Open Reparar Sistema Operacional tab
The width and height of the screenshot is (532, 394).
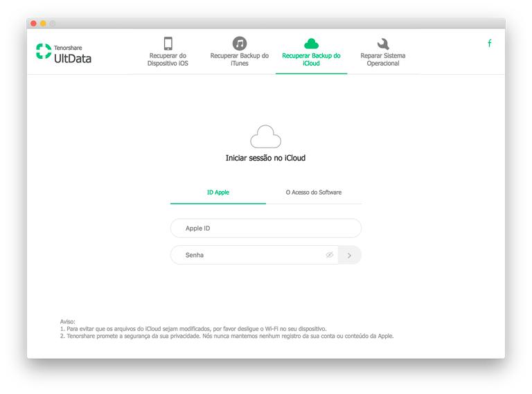click(x=383, y=53)
